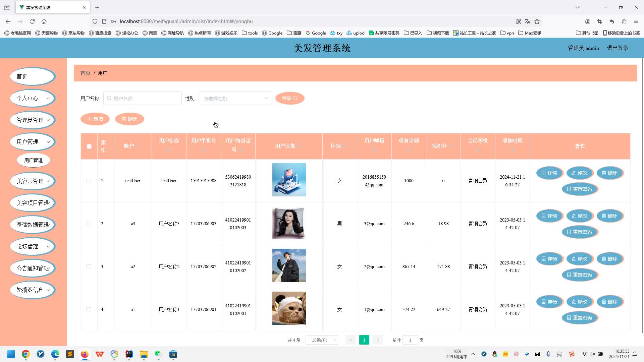Screen dimensions: 644x362
Task: Collapse the 用户管理 parent sidebar menu
Action: [33, 142]
